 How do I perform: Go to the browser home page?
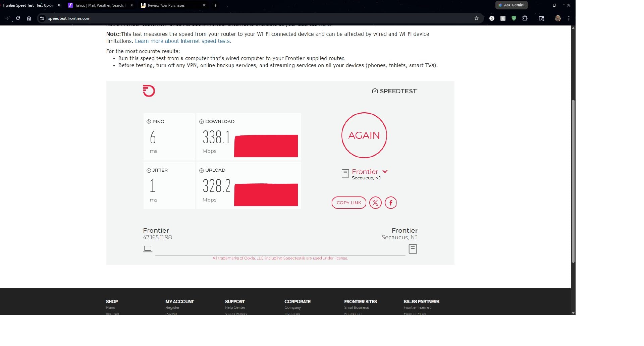click(29, 18)
